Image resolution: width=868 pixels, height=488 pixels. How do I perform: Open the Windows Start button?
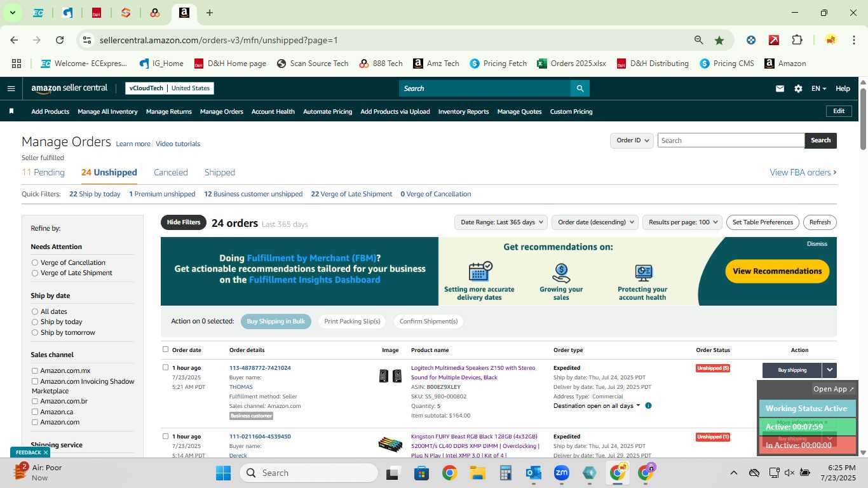click(224, 473)
